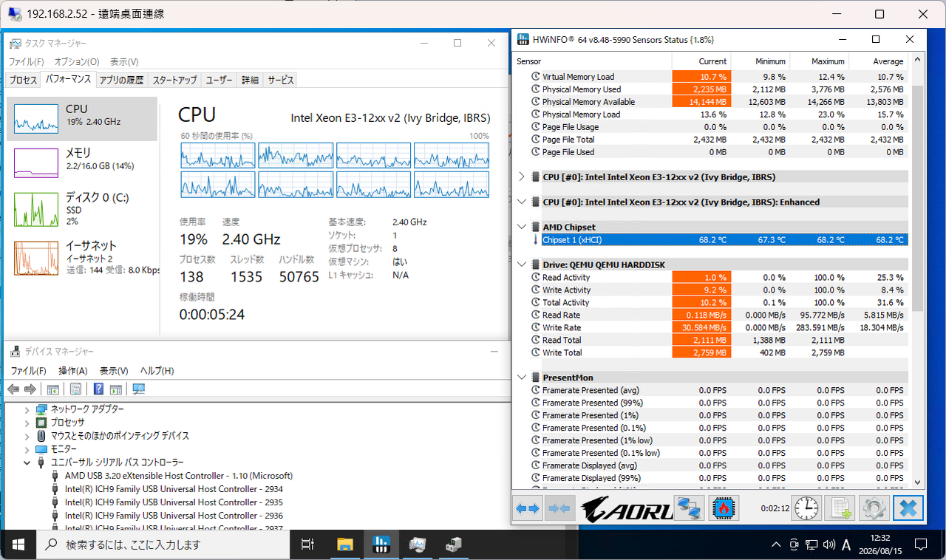
Task: Expand the first CPU [#0] sensor group
Action: point(522,177)
